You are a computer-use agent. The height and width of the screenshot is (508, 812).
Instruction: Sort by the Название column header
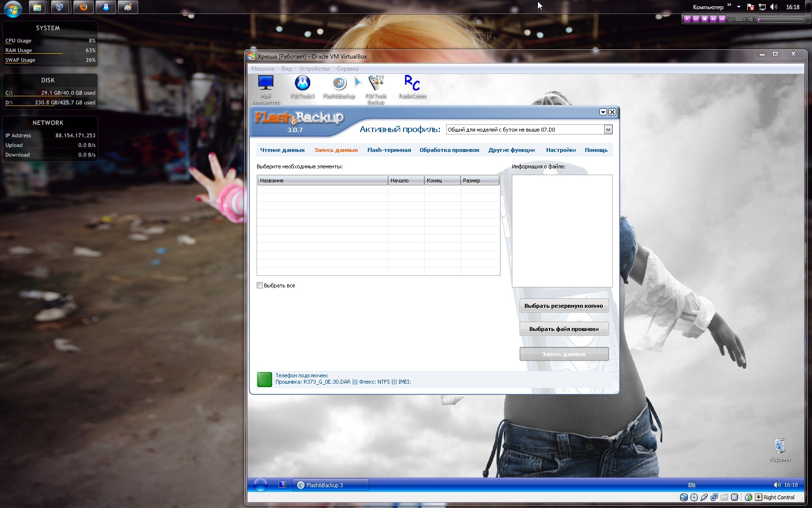tap(322, 180)
